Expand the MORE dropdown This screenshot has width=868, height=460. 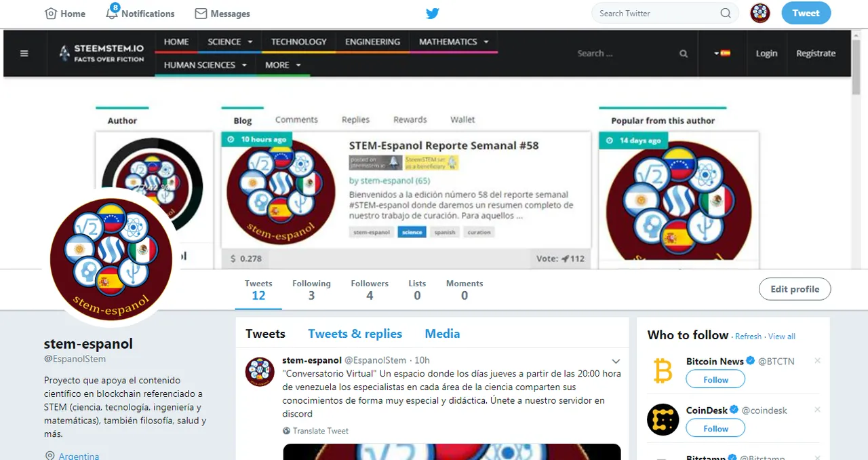click(x=283, y=65)
